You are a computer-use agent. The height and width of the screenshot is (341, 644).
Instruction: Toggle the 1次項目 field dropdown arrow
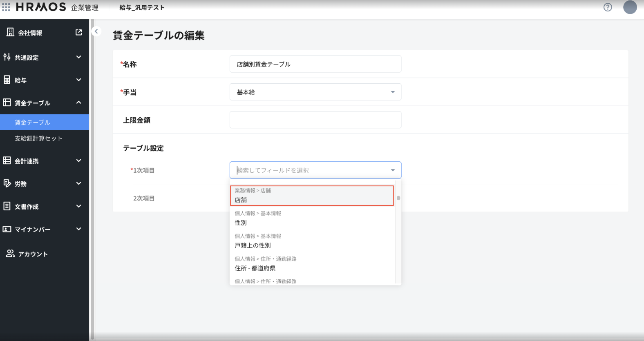393,170
